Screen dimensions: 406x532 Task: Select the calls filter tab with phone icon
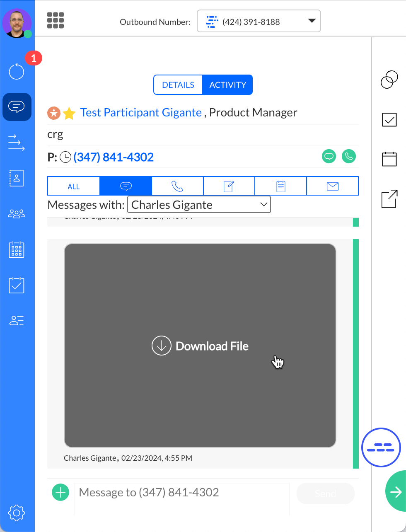pyautogui.click(x=177, y=186)
